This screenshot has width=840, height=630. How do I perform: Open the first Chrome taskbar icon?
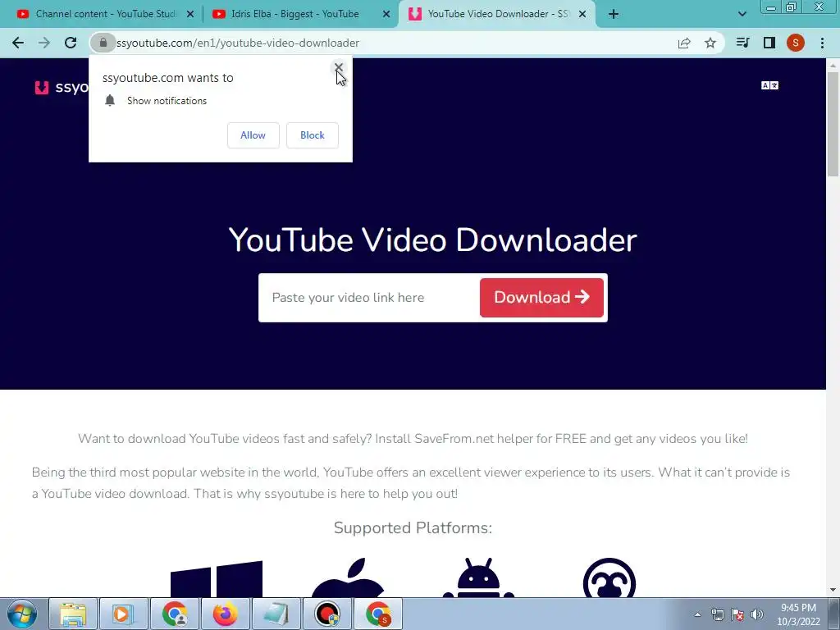click(175, 614)
